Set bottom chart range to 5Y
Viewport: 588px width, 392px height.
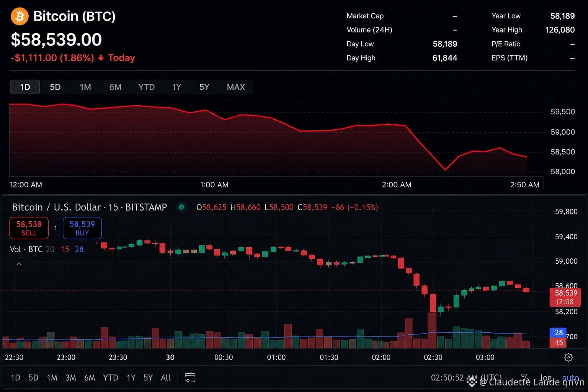click(148, 378)
